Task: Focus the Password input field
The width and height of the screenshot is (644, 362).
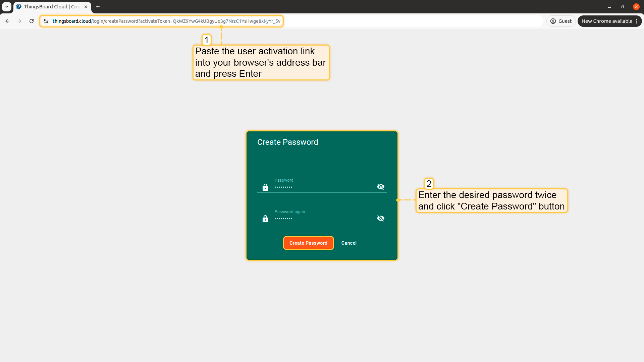Action: tap(322, 187)
